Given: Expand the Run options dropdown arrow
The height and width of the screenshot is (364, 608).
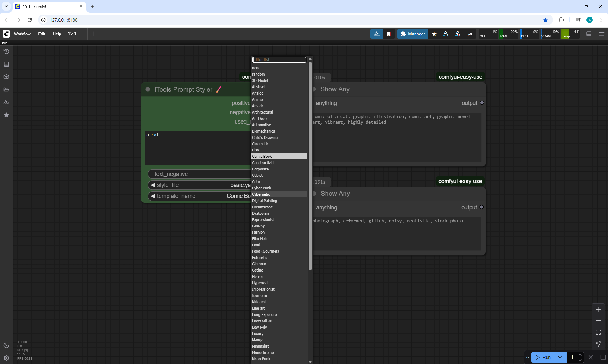Looking at the screenshot, I should click(x=560, y=357).
